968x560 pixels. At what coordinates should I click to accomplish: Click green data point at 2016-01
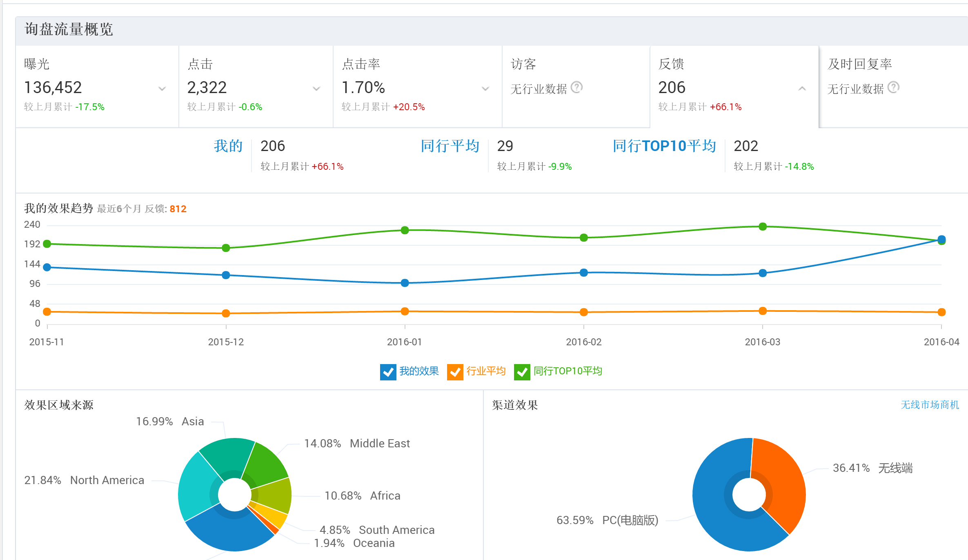click(x=405, y=230)
